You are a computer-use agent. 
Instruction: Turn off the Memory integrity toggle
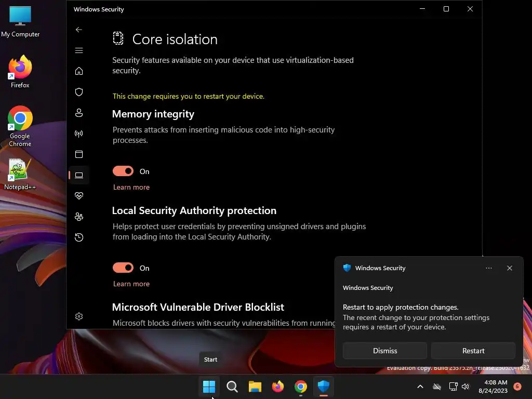tap(123, 171)
